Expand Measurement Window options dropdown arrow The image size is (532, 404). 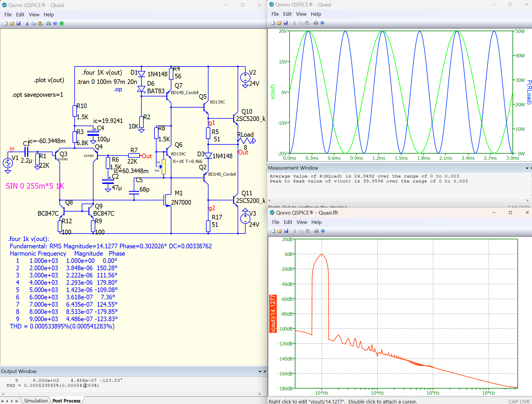(x=527, y=168)
